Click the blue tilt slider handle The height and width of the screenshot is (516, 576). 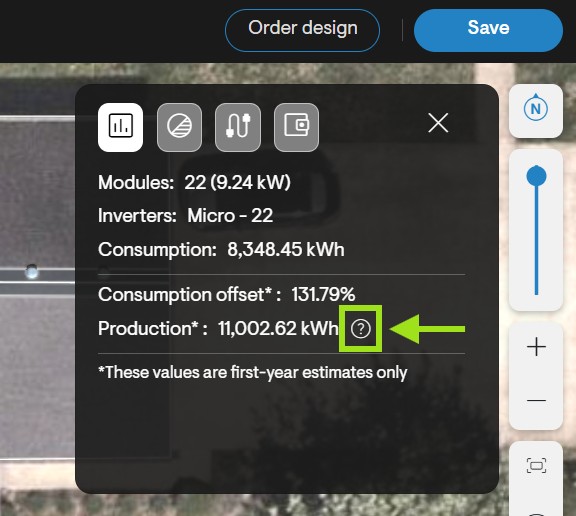tap(536, 176)
